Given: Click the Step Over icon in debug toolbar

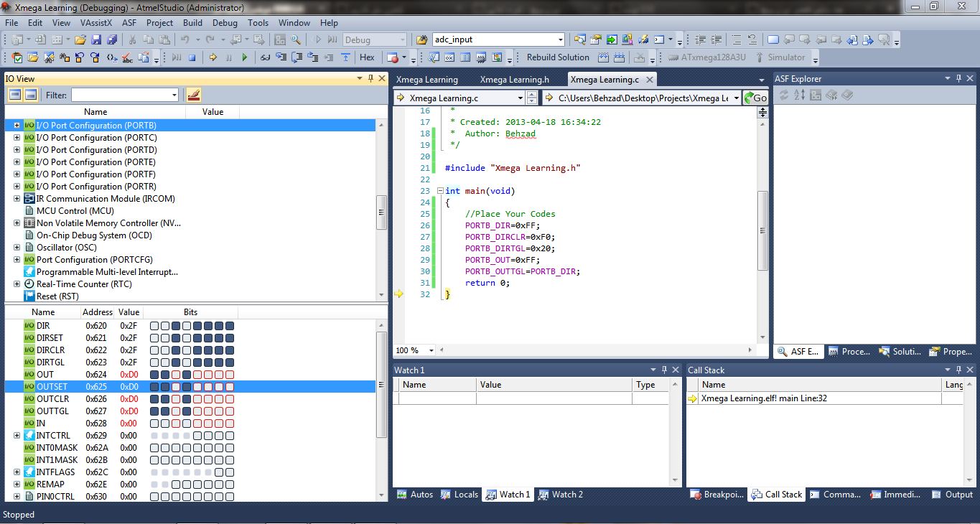Looking at the screenshot, I should [x=297, y=57].
